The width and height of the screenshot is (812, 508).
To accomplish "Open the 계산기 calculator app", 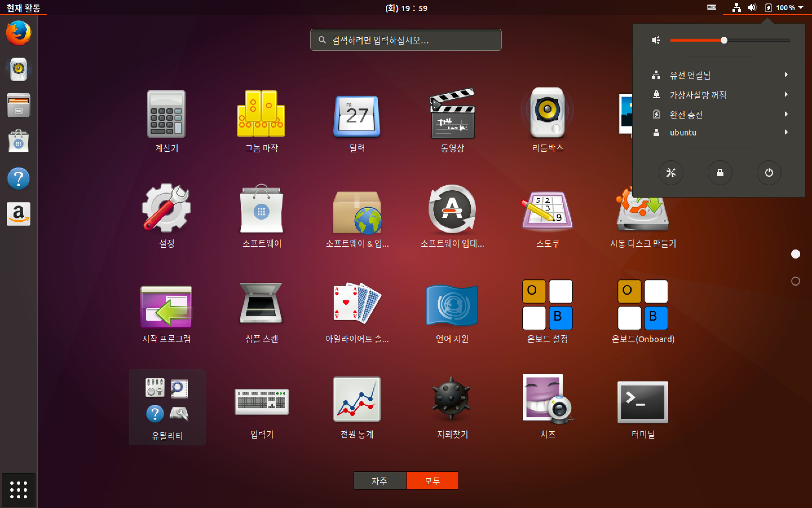I will tap(166, 121).
